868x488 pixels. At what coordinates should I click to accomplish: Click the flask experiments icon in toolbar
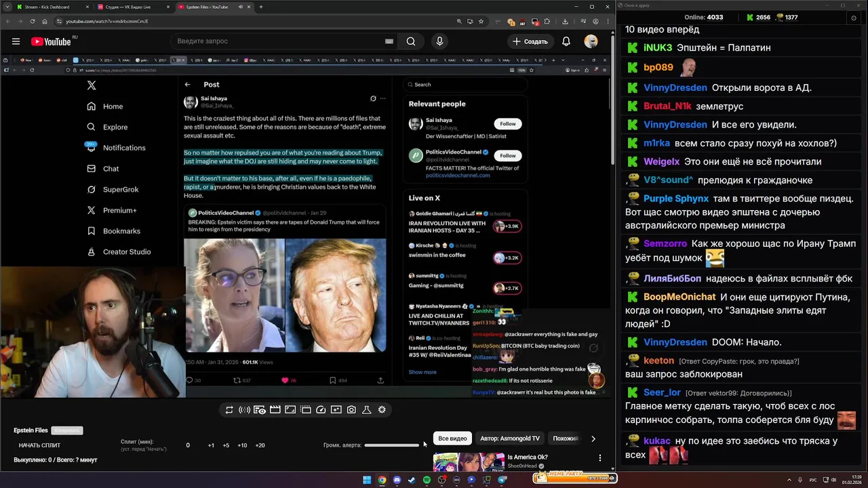click(x=366, y=409)
